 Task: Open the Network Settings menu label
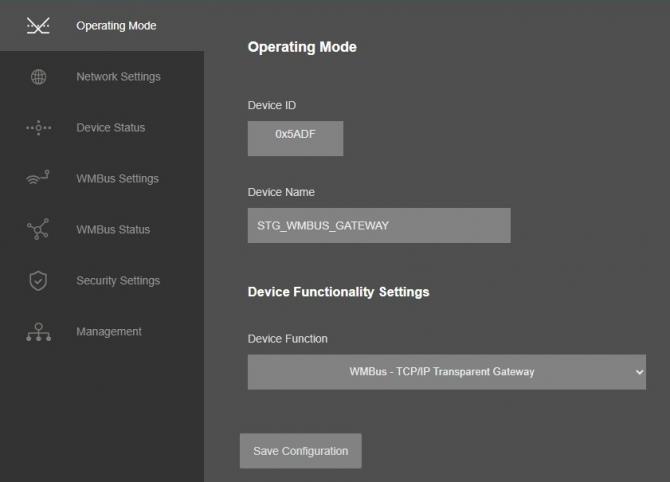coord(118,77)
